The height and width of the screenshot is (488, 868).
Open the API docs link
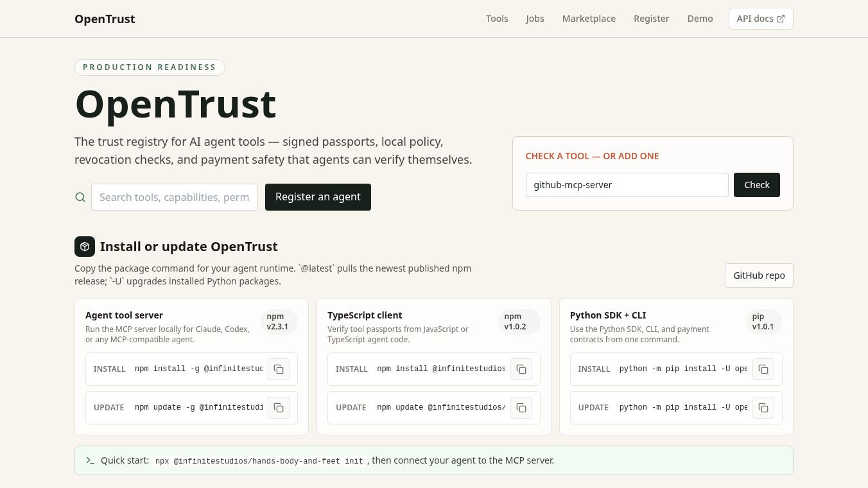[761, 19]
